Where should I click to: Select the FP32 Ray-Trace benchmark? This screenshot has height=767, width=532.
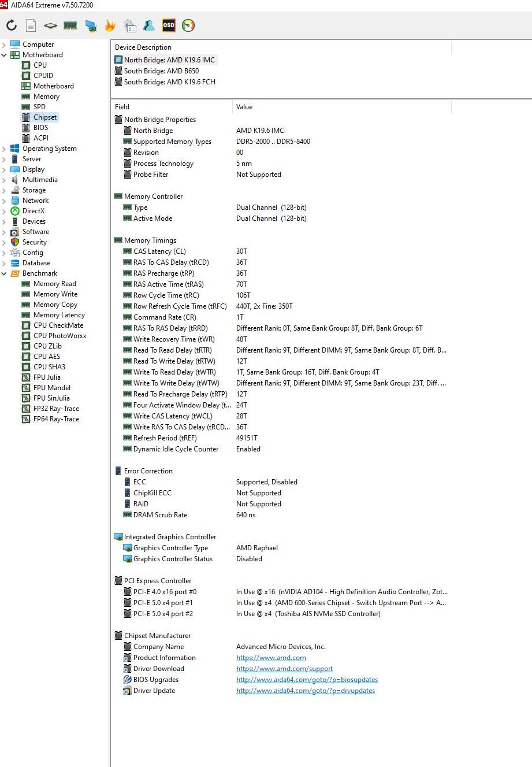pos(56,409)
